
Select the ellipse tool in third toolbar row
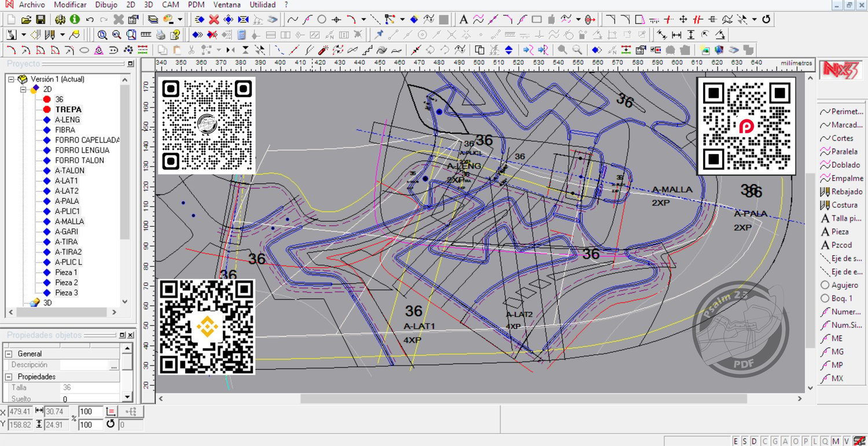[84, 50]
